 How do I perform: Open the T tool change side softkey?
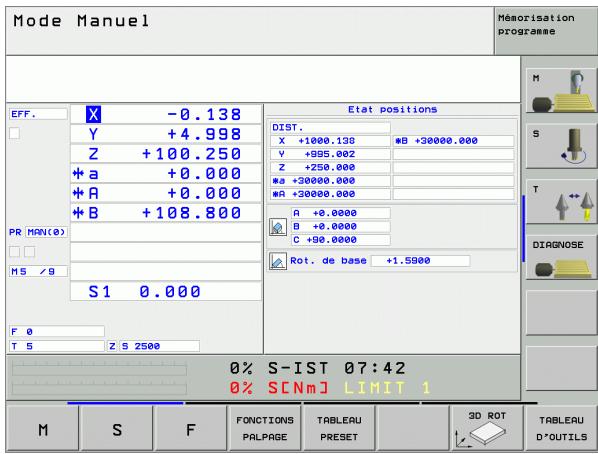point(561,202)
